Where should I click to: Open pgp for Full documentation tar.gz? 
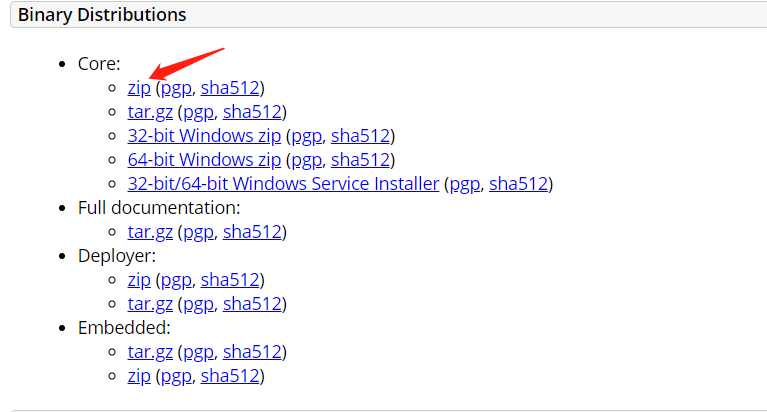tap(198, 231)
